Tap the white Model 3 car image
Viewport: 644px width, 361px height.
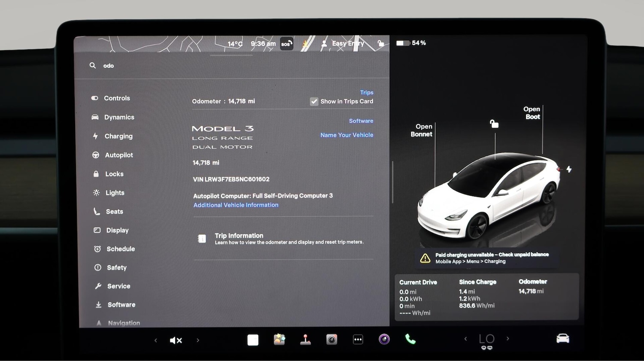pyautogui.click(x=489, y=195)
